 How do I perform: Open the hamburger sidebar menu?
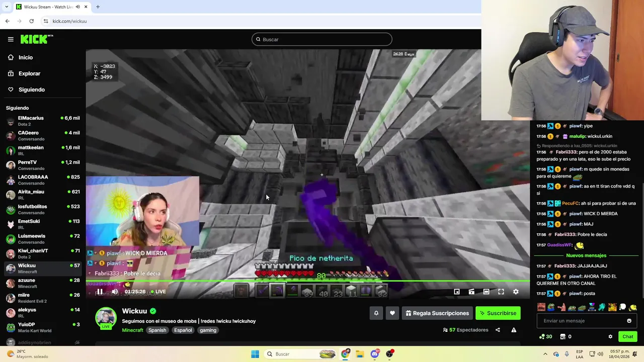coord(11,39)
